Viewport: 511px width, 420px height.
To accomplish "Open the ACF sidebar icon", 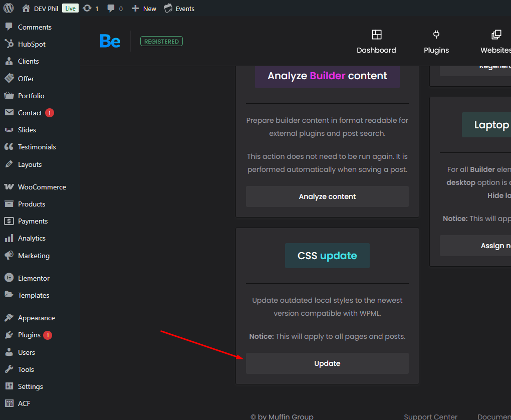I will [x=9, y=403].
